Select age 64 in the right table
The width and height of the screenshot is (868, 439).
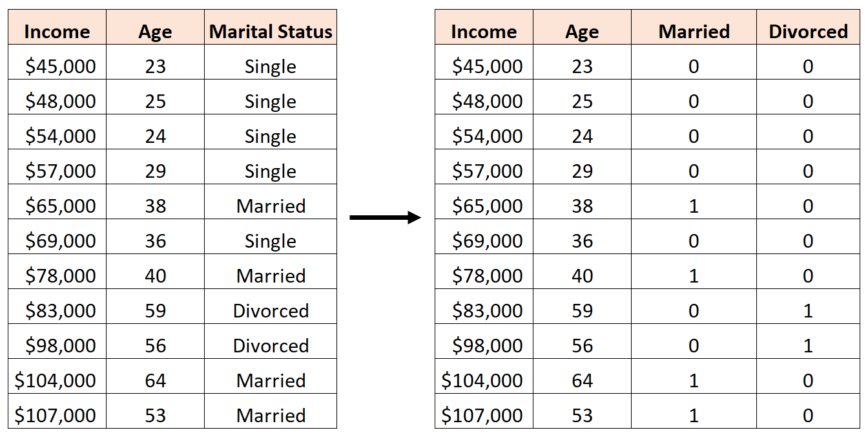pos(582,380)
